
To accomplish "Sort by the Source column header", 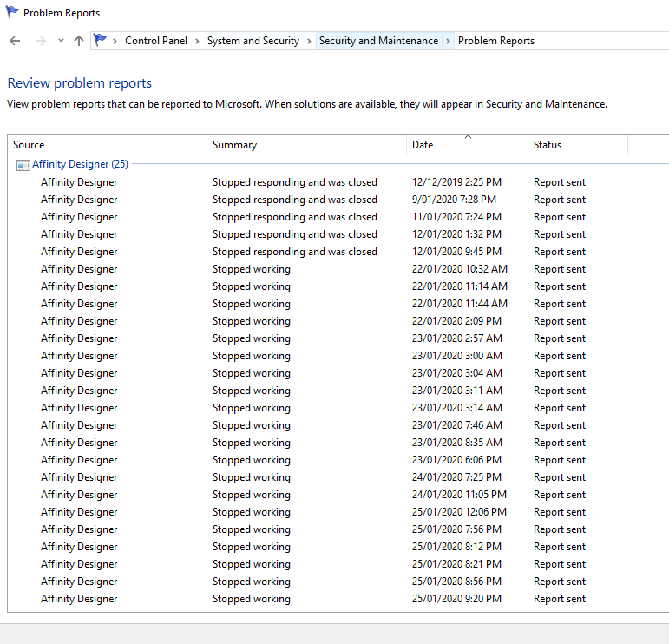I will [x=107, y=145].
